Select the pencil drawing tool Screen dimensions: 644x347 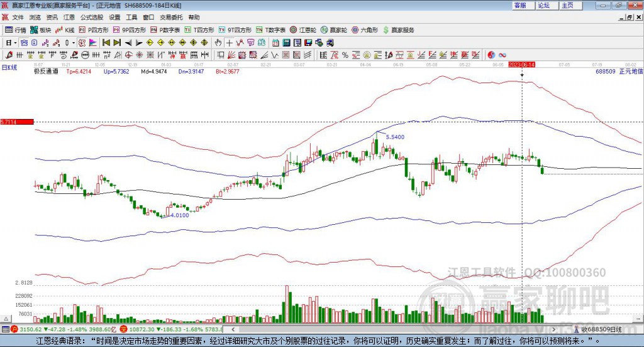(x=9, y=55)
